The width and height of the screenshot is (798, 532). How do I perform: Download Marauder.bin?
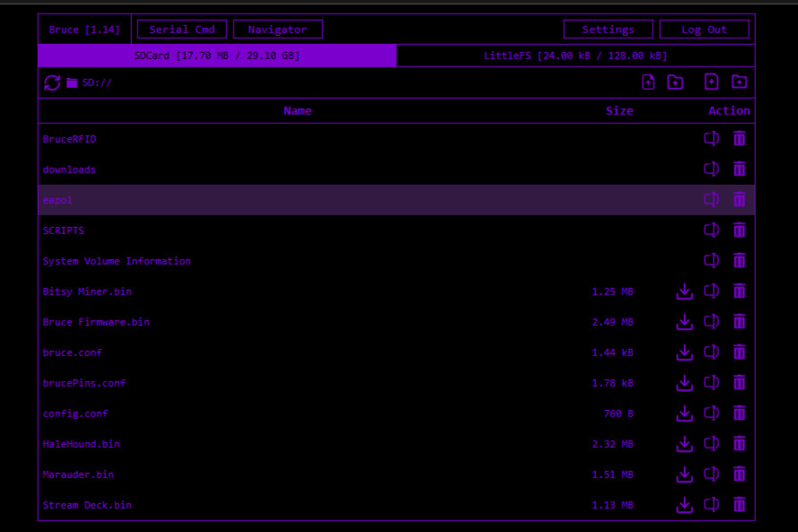click(685, 475)
